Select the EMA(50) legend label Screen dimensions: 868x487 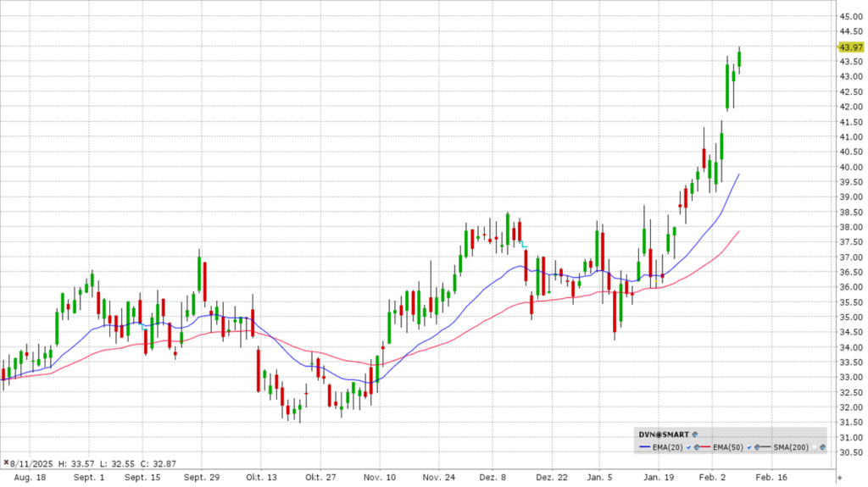[729, 446]
